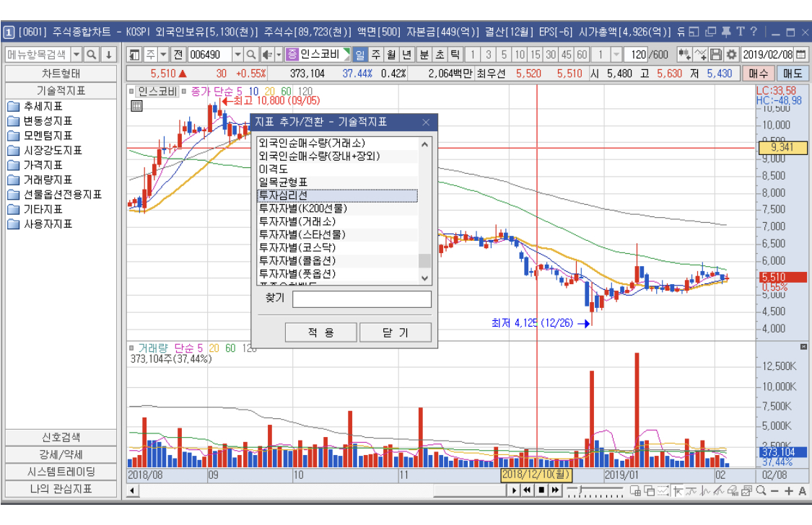This screenshot has height=525, width=812.
Task: Select the 60 interval button
Action: point(582,54)
